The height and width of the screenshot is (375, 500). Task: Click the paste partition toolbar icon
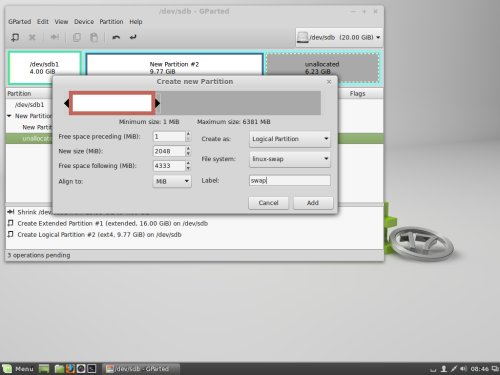[x=94, y=37]
